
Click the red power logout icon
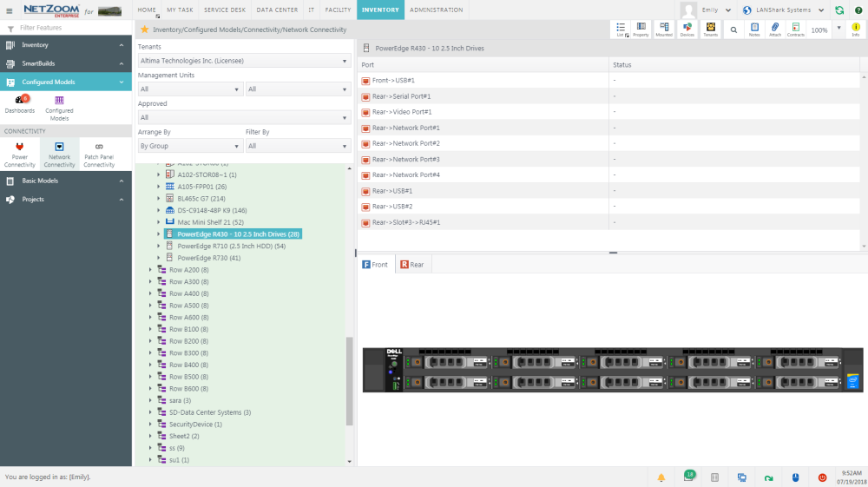click(823, 477)
